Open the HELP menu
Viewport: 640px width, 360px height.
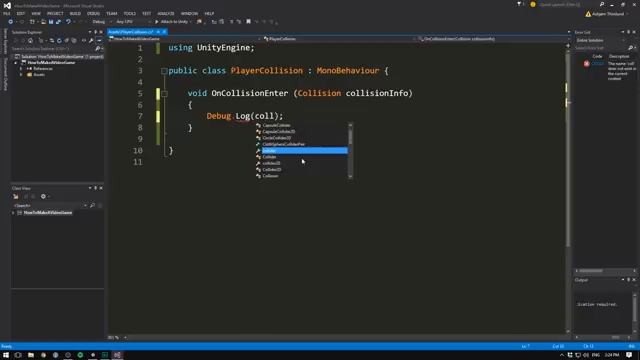(x=209, y=13)
